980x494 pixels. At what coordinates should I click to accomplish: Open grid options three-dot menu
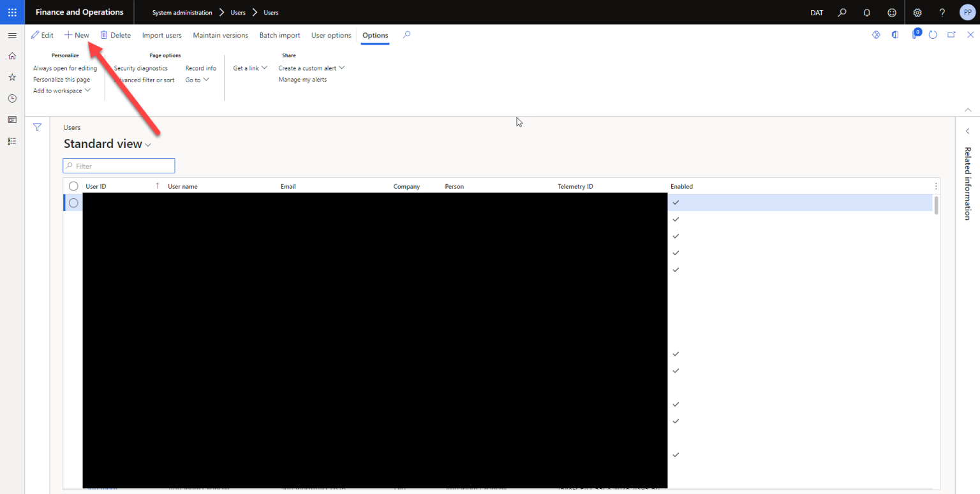pos(936,186)
